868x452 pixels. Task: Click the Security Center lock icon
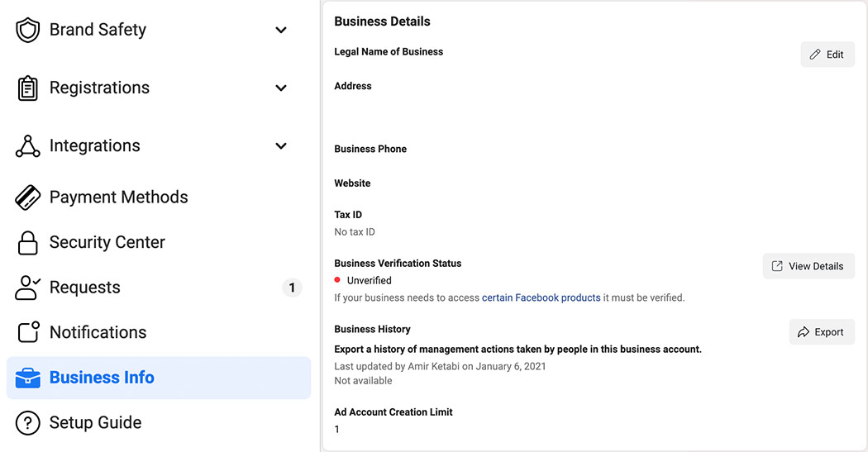[27, 243]
